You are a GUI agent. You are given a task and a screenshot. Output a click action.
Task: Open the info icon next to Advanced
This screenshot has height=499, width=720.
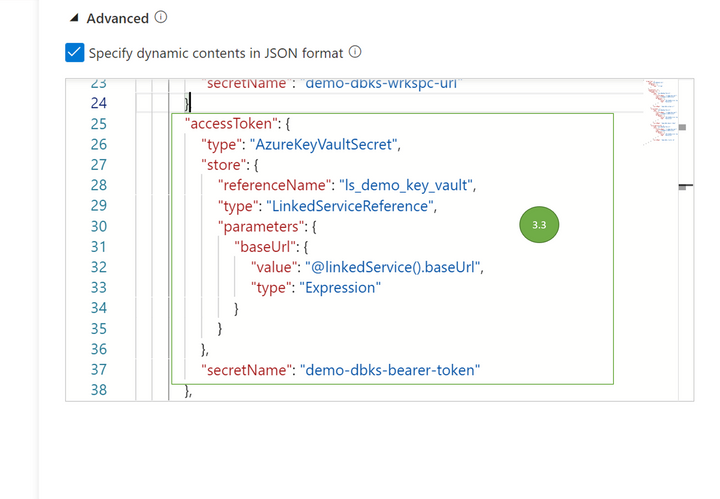pyautogui.click(x=161, y=17)
